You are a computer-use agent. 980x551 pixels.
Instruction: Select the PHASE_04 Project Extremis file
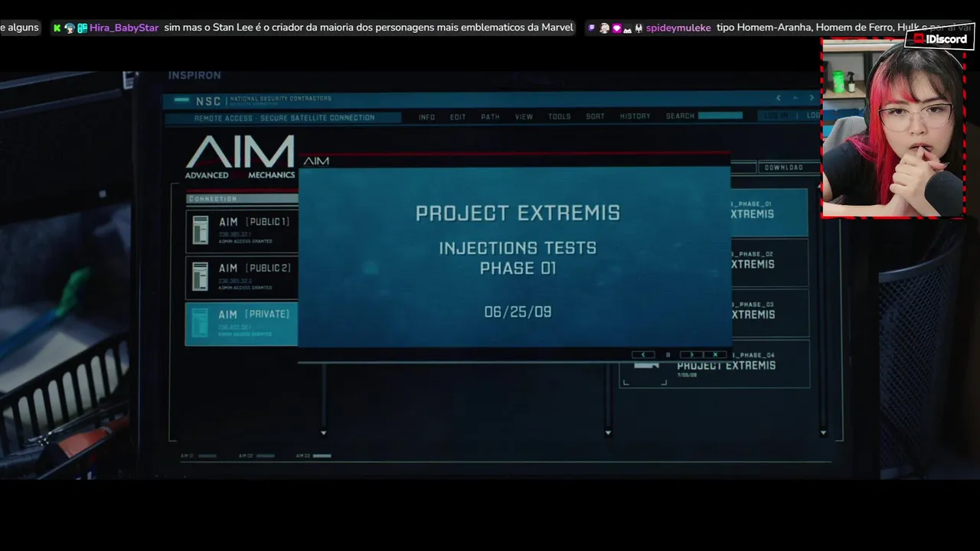coord(714,364)
